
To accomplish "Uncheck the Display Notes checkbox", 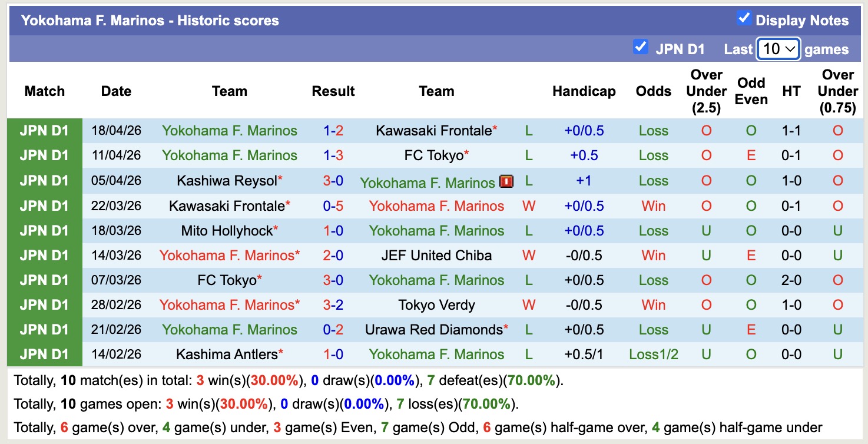I will (743, 18).
